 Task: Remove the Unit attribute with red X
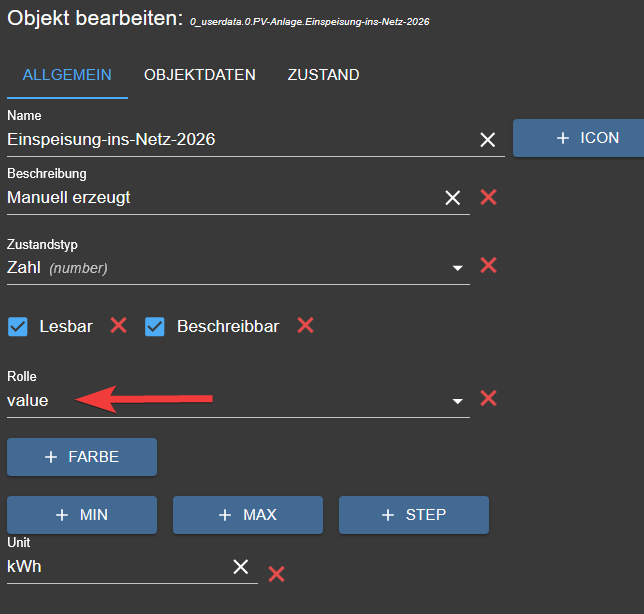[x=276, y=573]
